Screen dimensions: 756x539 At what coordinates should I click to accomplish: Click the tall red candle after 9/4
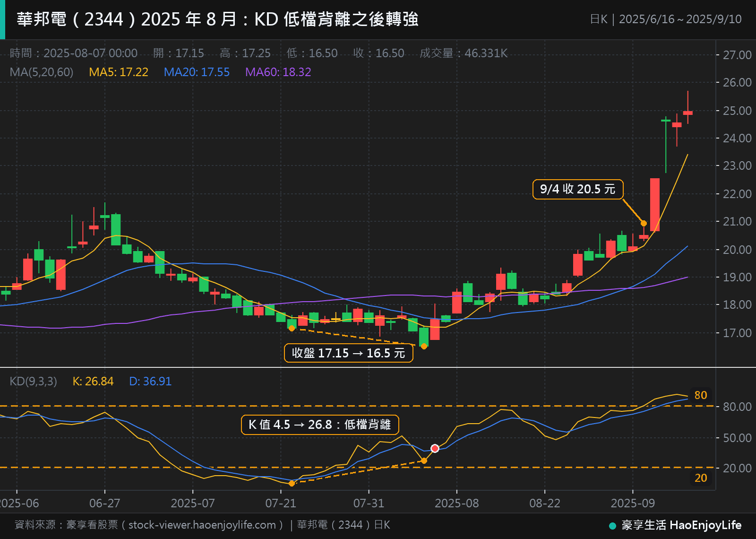654,204
